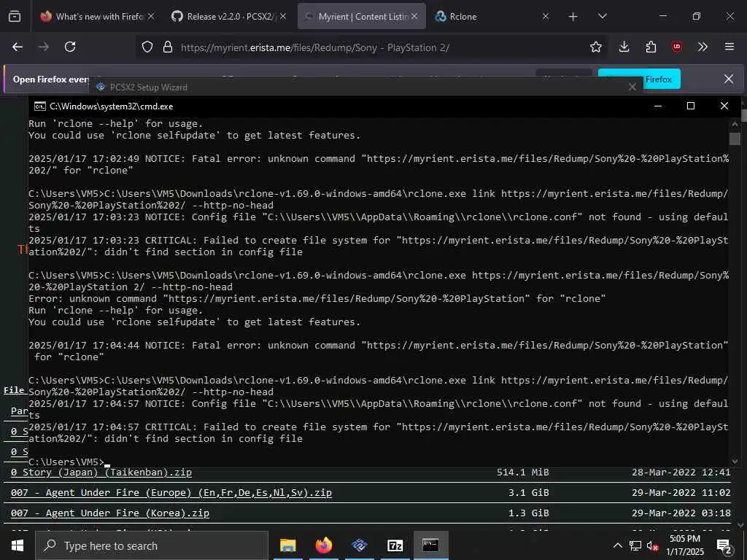
Task: Open network status tray icon
Action: (635, 545)
